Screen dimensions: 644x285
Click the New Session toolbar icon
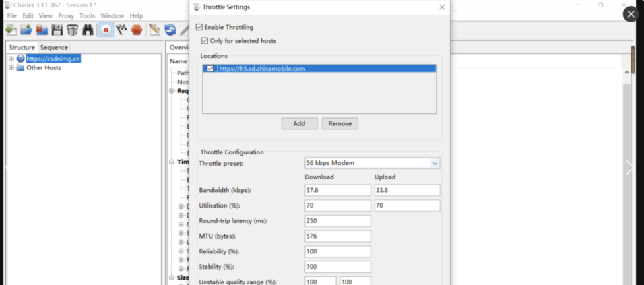coord(11,30)
